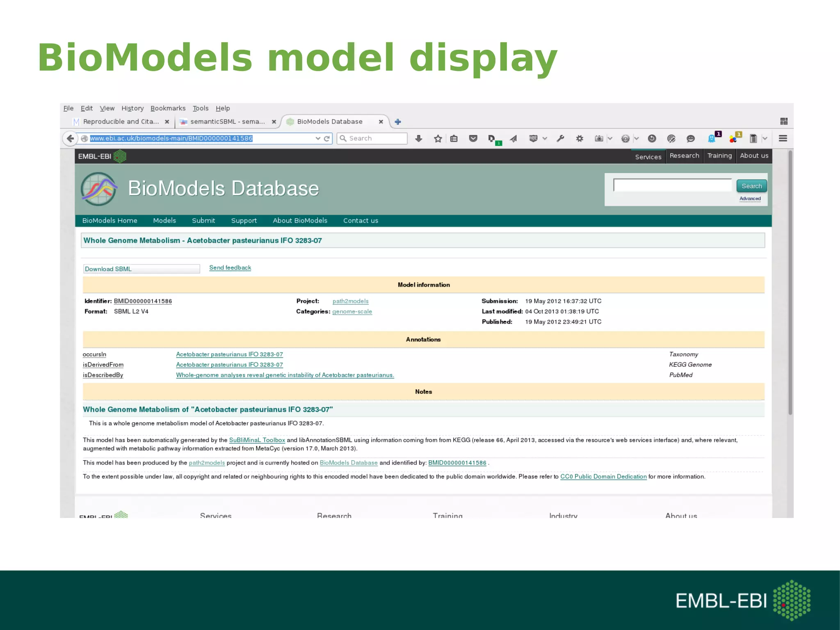Open the View menu

107,108
